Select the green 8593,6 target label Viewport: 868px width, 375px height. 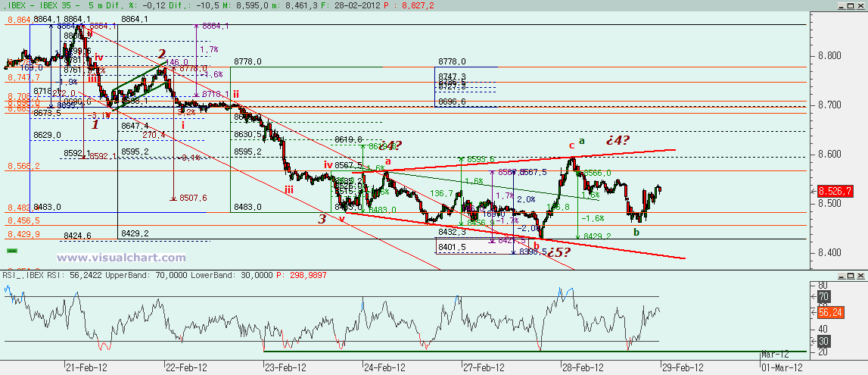[x=481, y=160]
